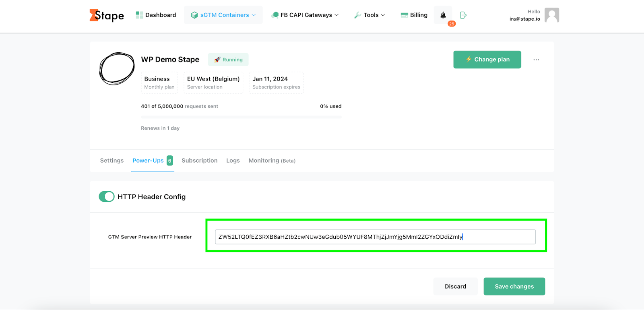
Task: Click the Running status badge
Action: pyautogui.click(x=228, y=60)
